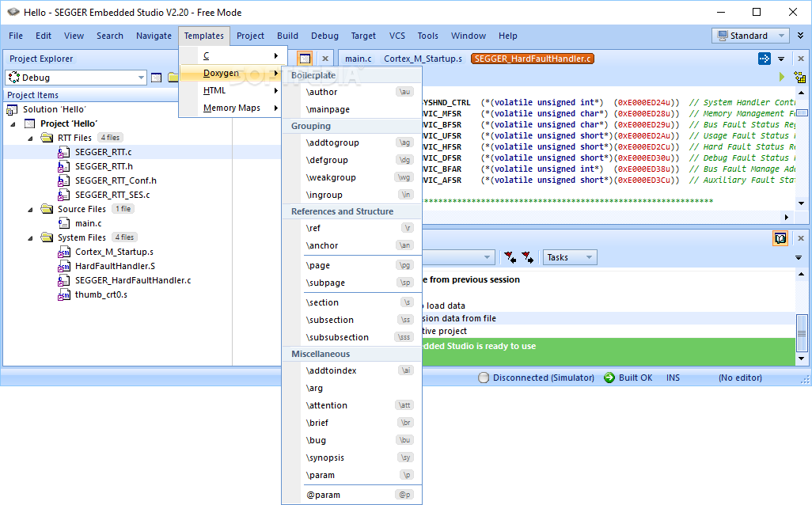Screen dimensions: 812x505
Task: Choose the \defgroup template
Action: point(351,160)
